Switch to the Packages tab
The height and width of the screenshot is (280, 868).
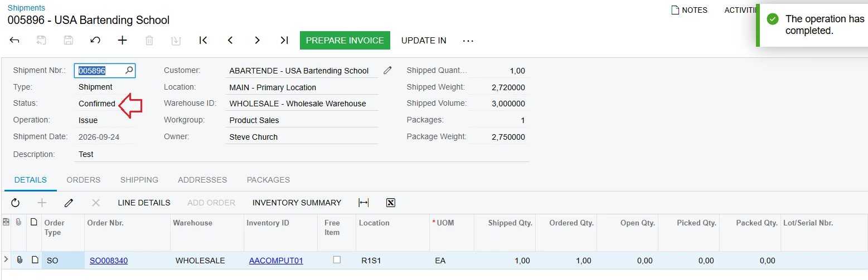tap(268, 180)
